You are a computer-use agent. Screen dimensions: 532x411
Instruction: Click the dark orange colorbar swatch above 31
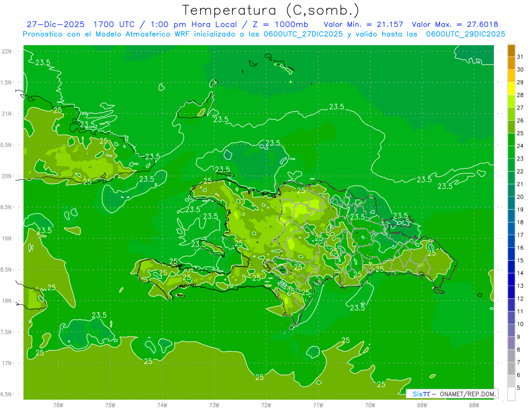pyautogui.click(x=511, y=51)
